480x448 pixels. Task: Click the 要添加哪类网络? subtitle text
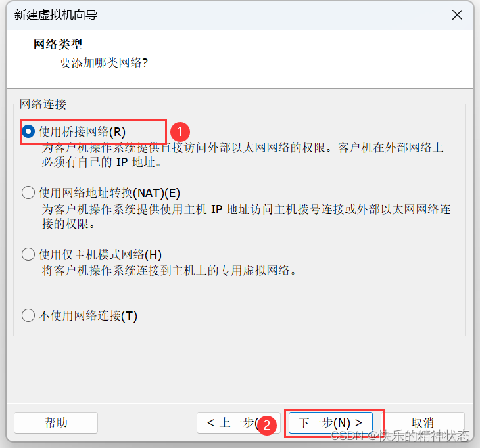point(104,63)
